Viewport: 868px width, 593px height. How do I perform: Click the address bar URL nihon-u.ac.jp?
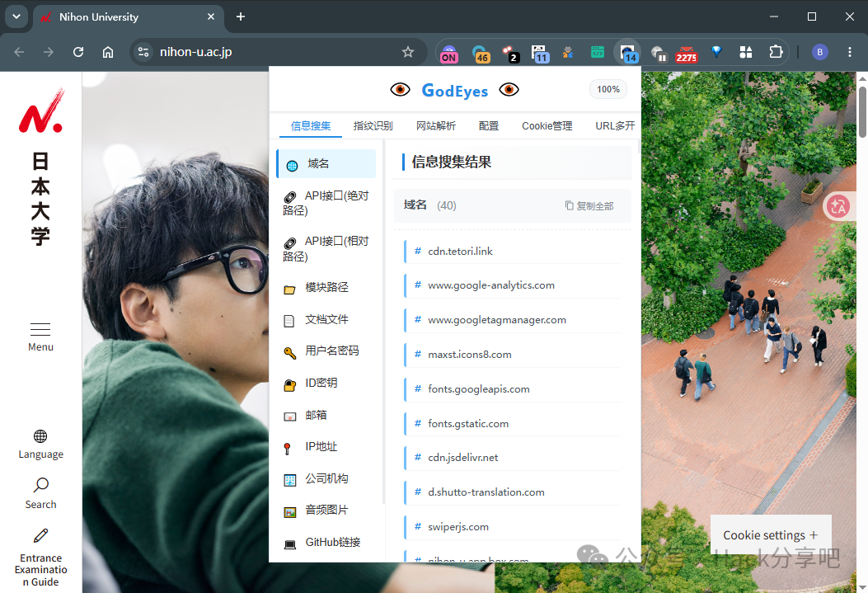pyautogui.click(x=196, y=52)
